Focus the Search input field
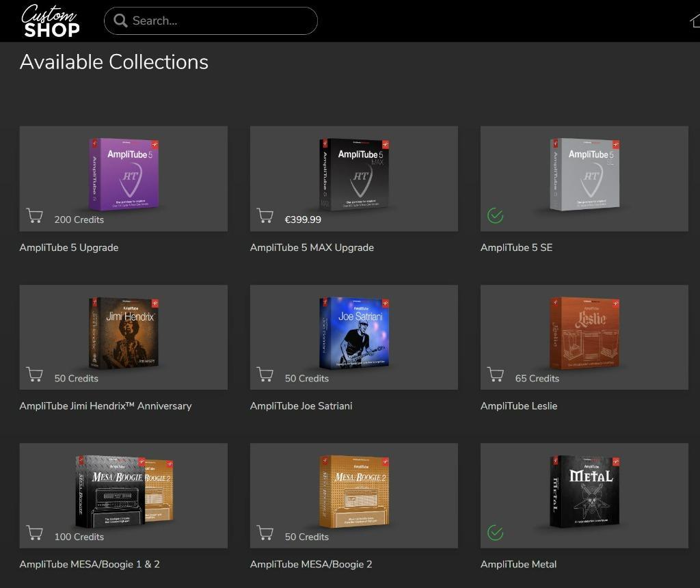This screenshot has width=700, height=588. [x=211, y=21]
